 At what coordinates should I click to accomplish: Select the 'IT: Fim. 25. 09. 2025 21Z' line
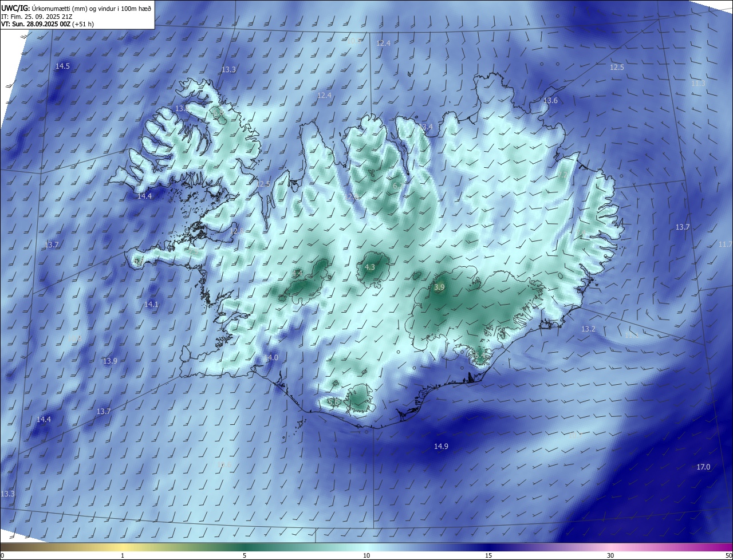coord(38,16)
